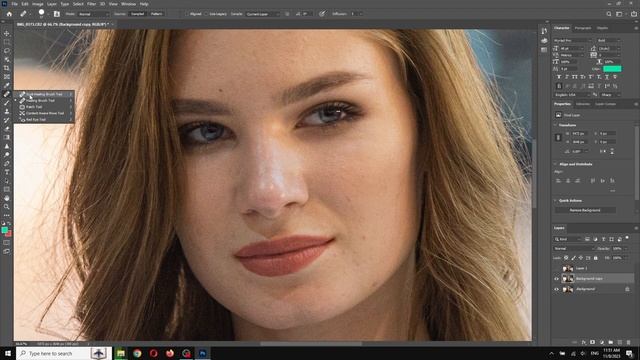Open layer blend mode Normal dropdown
Image resolution: width=640 pixels, height=360 pixels.
574,249
